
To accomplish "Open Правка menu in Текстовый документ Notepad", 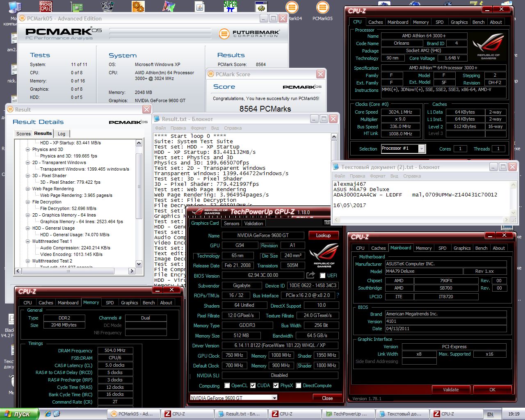I will pyautogui.click(x=357, y=176).
